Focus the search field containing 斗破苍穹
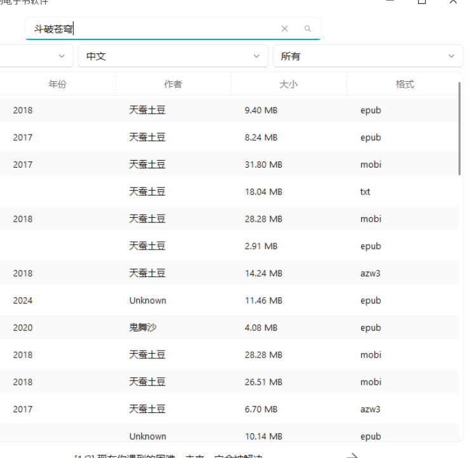 pyautogui.click(x=152, y=29)
